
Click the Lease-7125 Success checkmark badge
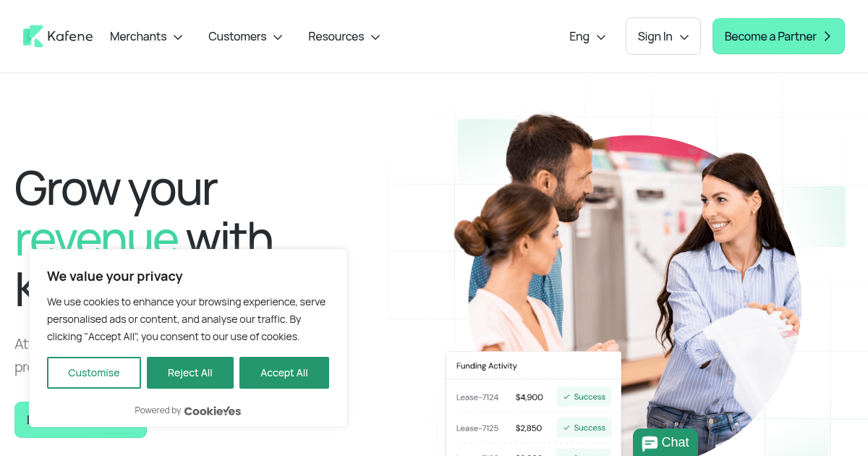point(584,428)
